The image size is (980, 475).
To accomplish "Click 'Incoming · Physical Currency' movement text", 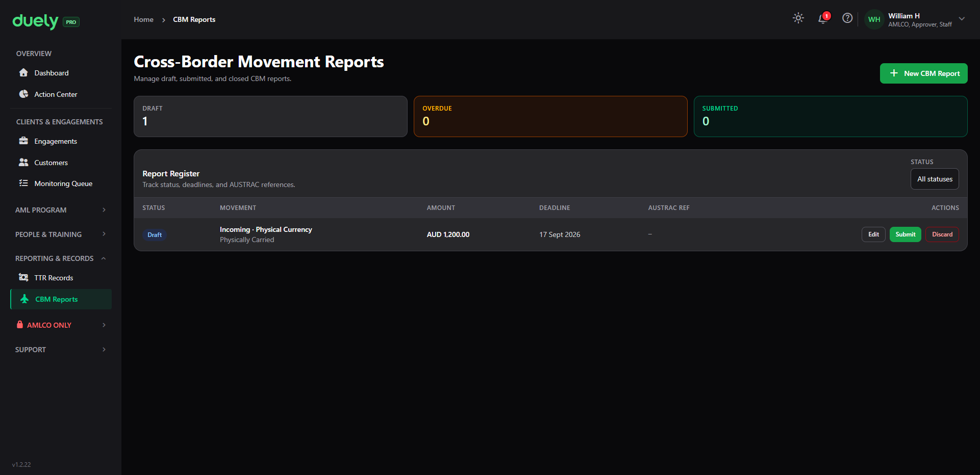I will pos(266,229).
